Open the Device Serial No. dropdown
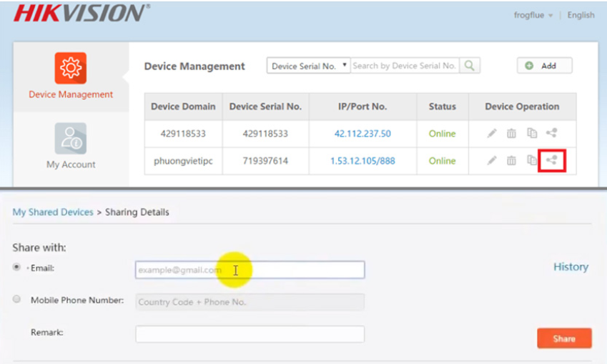Image resolution: width=607 pixels, height=364 pixels. [308, 66]
